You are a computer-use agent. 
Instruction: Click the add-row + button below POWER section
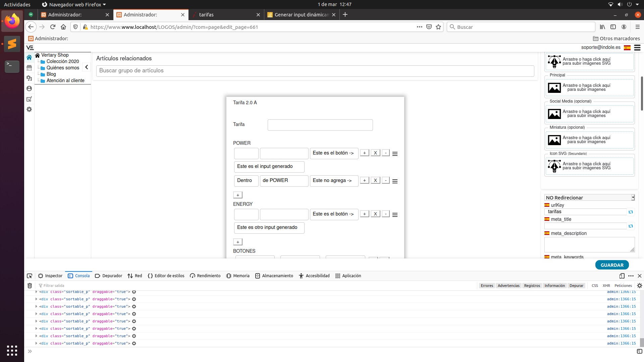237,195
